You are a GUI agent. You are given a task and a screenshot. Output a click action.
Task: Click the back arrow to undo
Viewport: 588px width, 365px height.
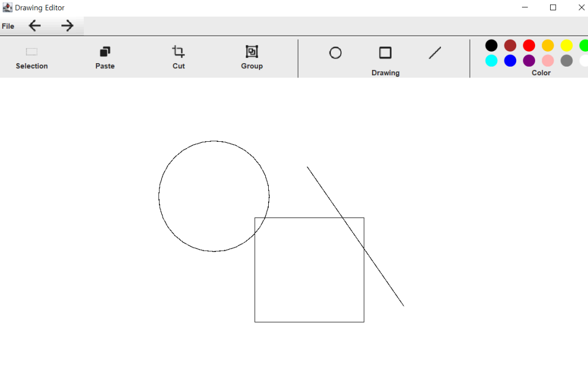pos(35,26)
